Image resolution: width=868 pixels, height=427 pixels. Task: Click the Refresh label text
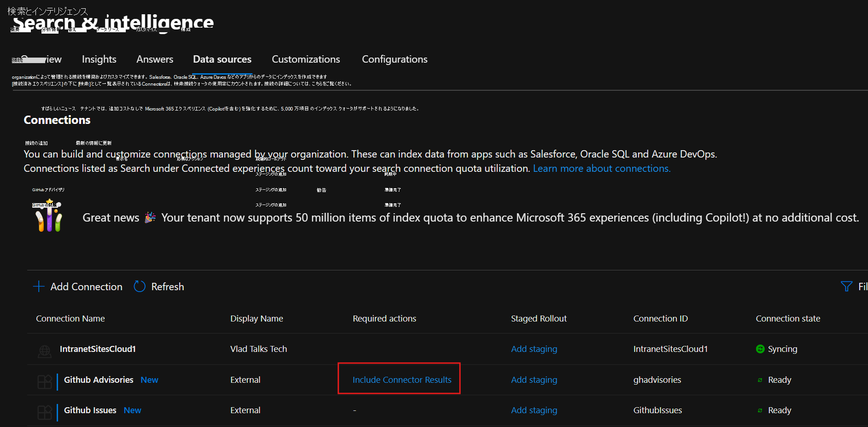pos(168,287)
